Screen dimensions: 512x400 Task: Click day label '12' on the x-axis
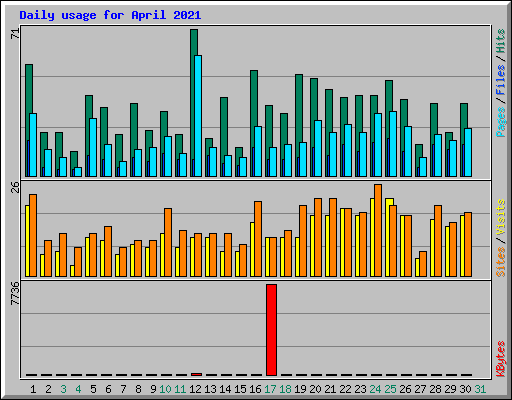point(195,389)
